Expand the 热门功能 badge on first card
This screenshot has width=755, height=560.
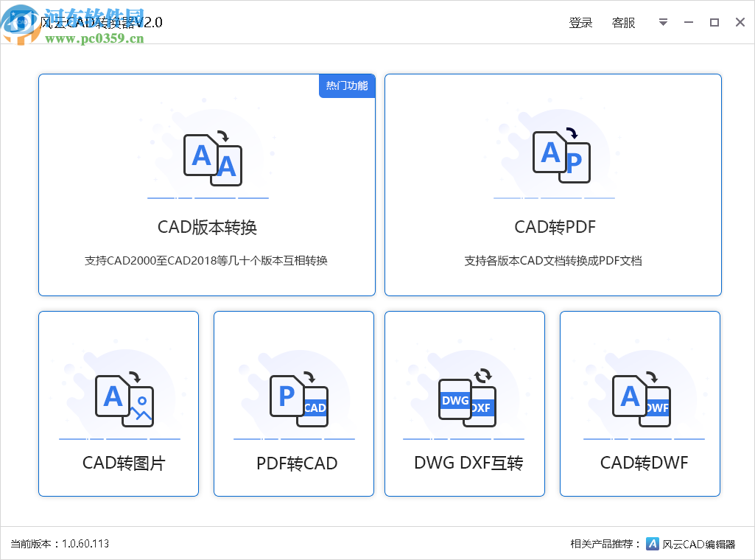click(347, 85)
